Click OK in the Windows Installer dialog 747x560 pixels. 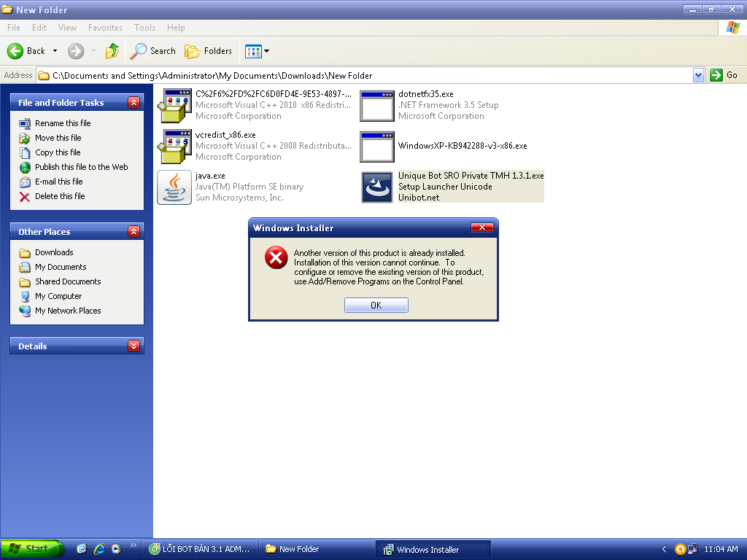click(376, 306)
